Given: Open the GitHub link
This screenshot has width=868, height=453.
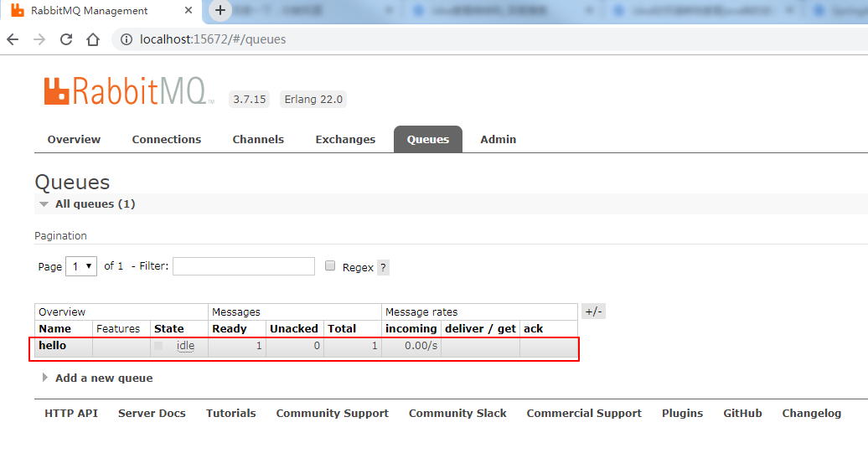Looking at the screenshot, I should point(742,413).
